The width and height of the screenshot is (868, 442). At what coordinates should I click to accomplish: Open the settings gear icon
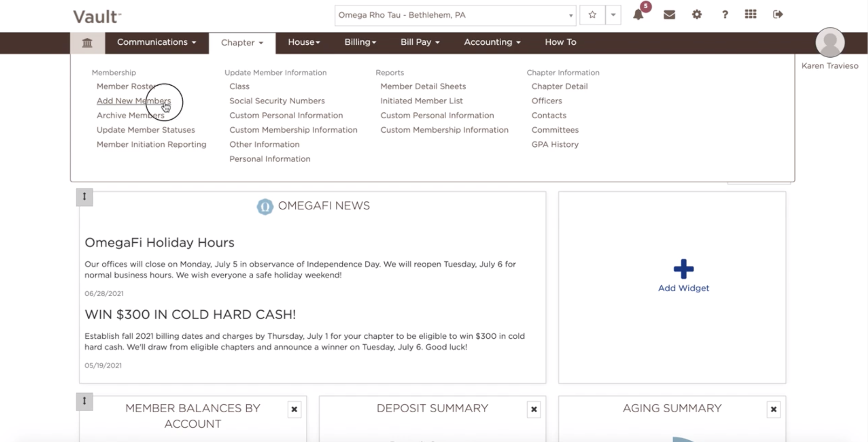[696, 15]
